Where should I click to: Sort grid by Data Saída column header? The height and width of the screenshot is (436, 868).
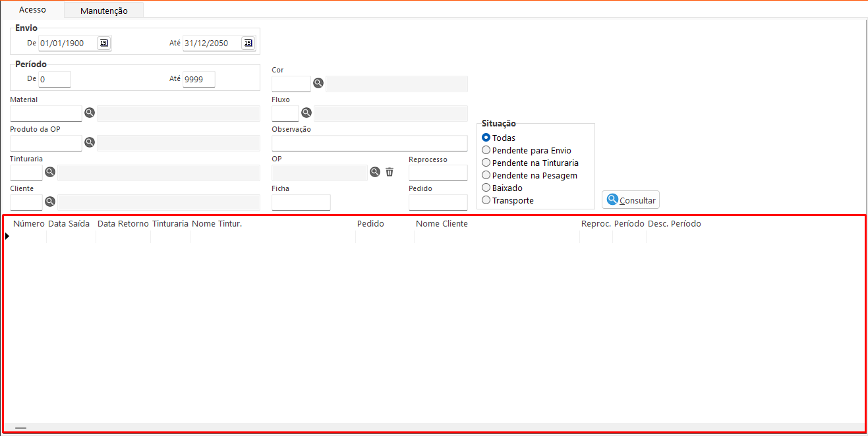69,224
